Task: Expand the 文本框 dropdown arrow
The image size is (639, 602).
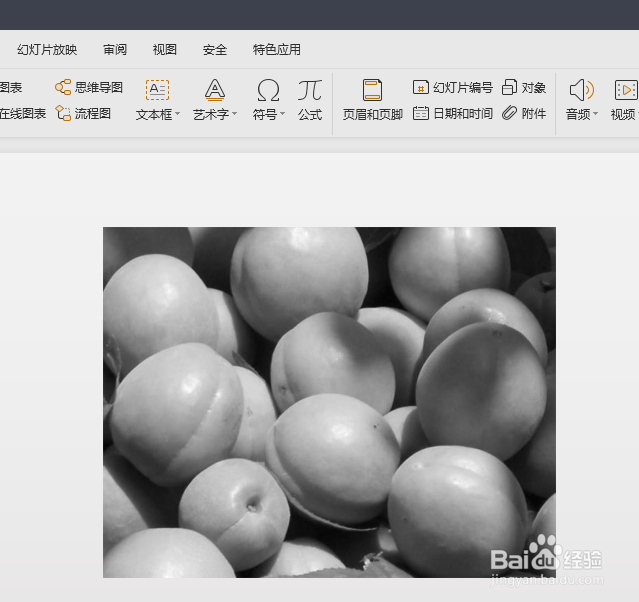Action: [x=178, y=114]
